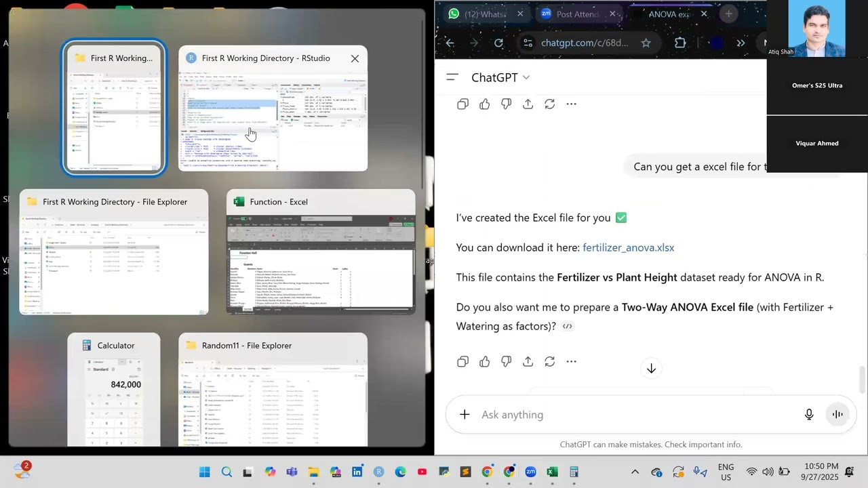
Task: Open ENG US language switcher
Action: tap(726, 472)
